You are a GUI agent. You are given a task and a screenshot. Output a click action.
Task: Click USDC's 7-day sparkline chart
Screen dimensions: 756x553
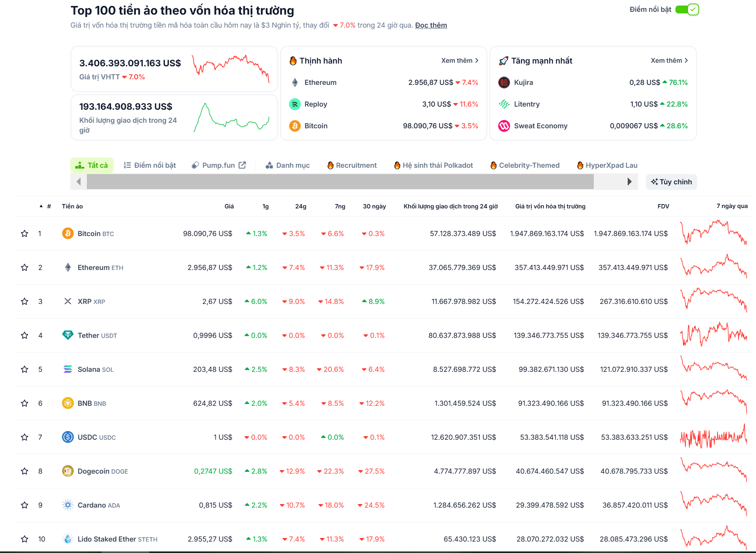713,436
